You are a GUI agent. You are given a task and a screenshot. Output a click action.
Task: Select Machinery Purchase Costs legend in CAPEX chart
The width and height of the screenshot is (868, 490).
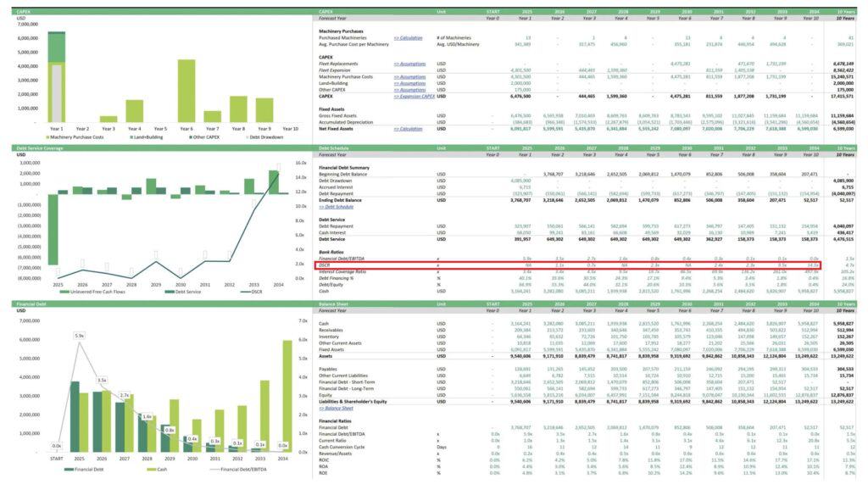pos(75,137)
